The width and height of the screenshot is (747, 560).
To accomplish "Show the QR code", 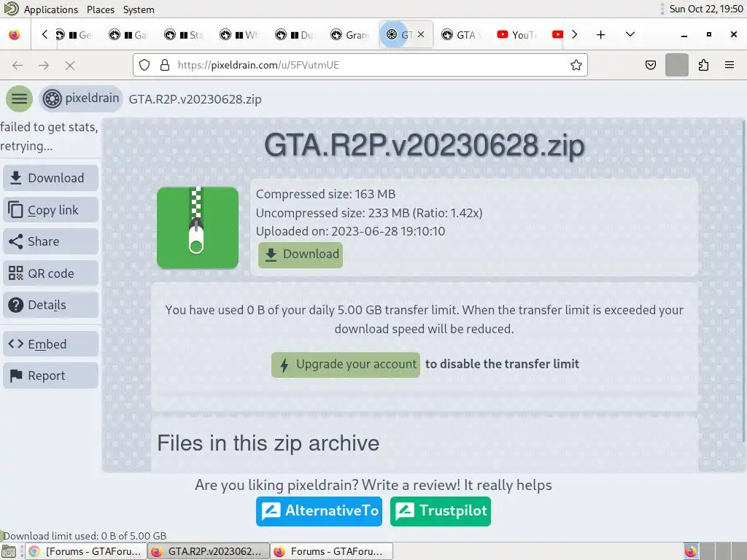I will (50, 273).
